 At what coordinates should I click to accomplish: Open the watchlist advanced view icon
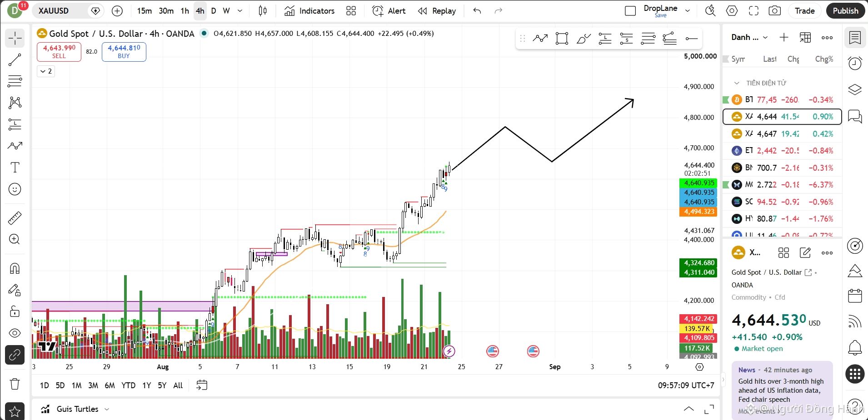point(805,38)
